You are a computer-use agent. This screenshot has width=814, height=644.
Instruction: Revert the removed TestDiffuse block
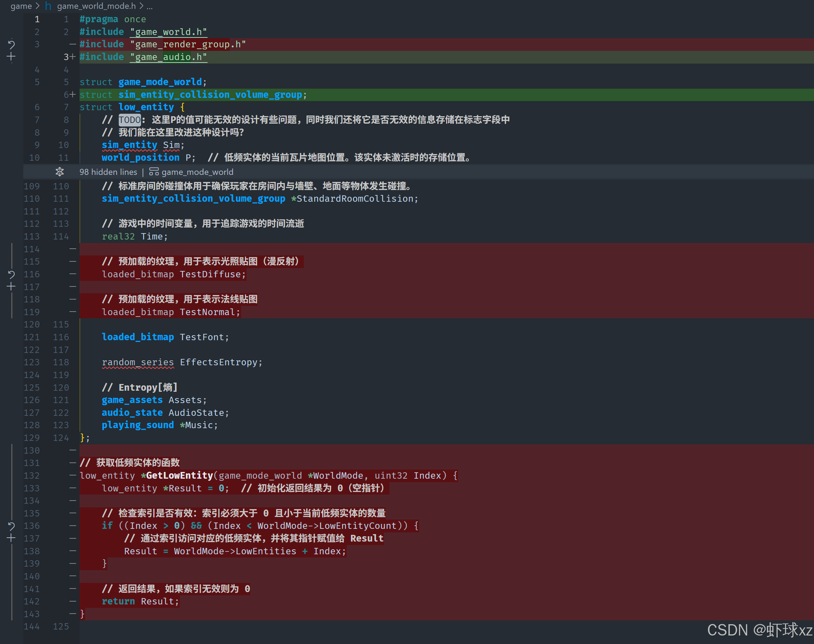(x=11, y=274)
